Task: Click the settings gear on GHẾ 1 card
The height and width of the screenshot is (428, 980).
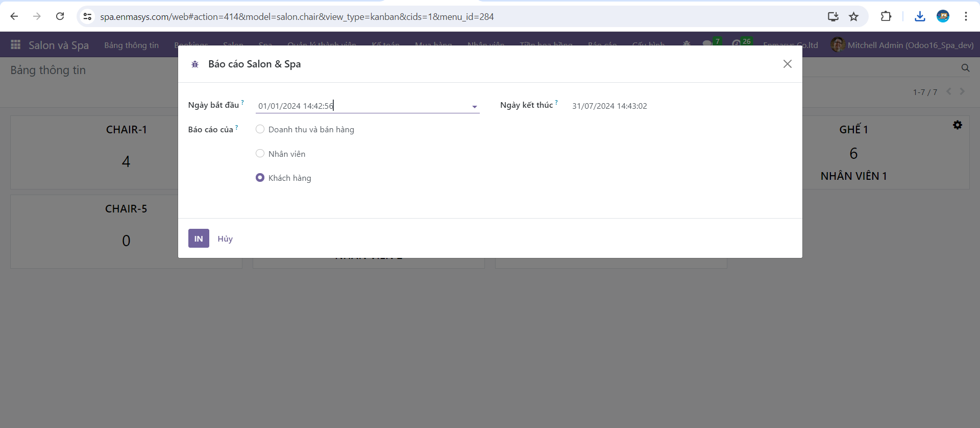Action: (958, 125)
